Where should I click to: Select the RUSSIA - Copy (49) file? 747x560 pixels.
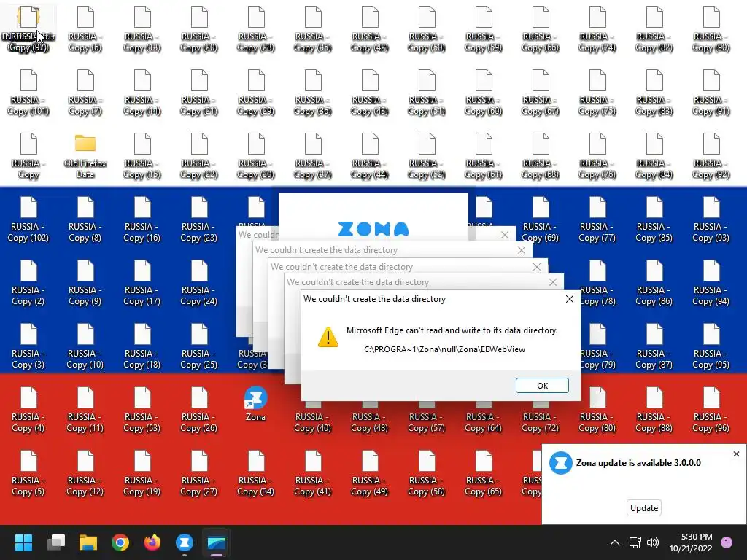pyautogui.click(x=370, y=472)
